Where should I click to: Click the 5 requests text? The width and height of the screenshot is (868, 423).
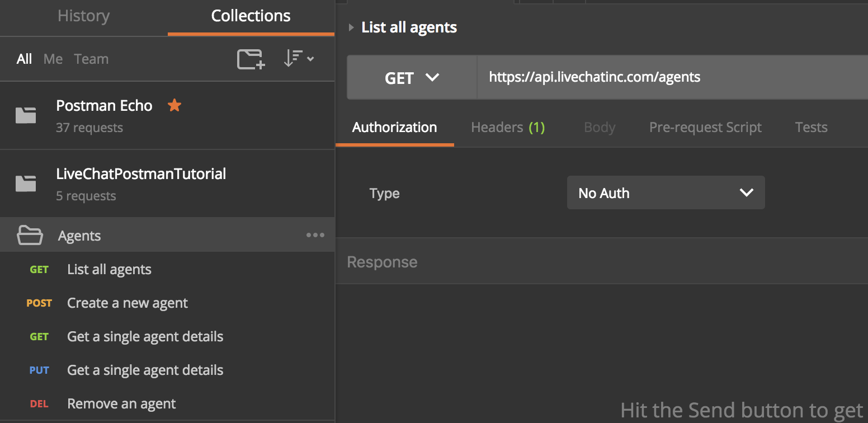[x=86, y=196]
